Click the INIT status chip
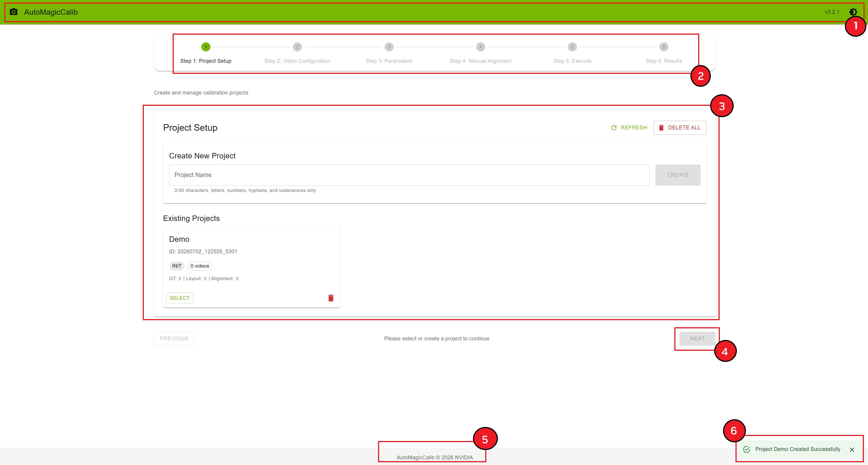The image size is (868, 465). pyautogui.click(x=177, y=266)
